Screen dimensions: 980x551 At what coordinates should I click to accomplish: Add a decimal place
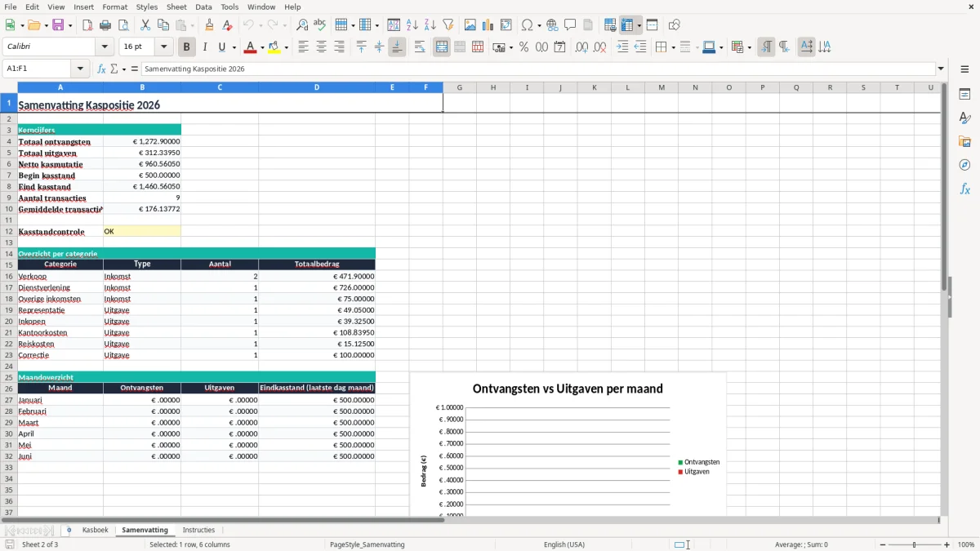581,47
